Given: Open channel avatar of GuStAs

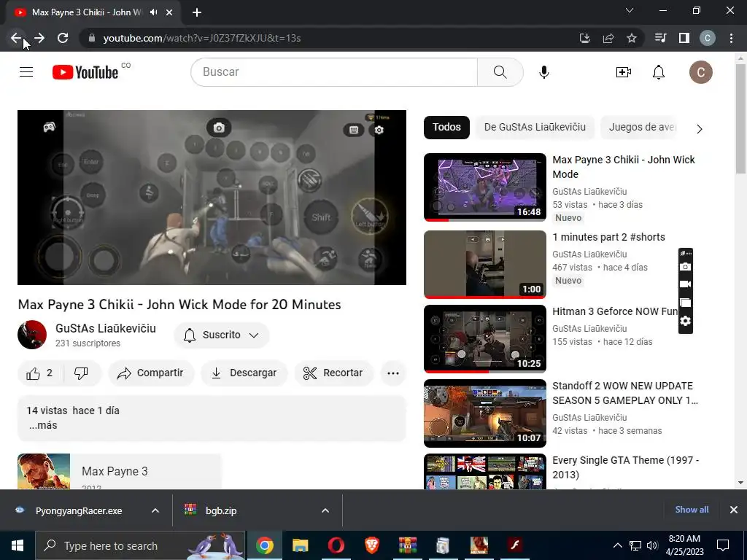Looking at the screenshot, I should [32, 335].
